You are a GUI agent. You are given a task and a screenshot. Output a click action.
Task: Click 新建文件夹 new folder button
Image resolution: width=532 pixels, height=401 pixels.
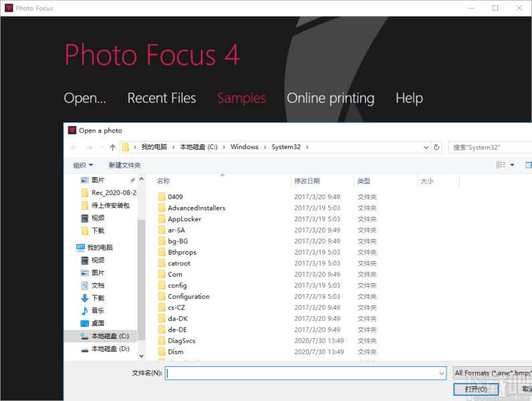click(x=124, y=165)
